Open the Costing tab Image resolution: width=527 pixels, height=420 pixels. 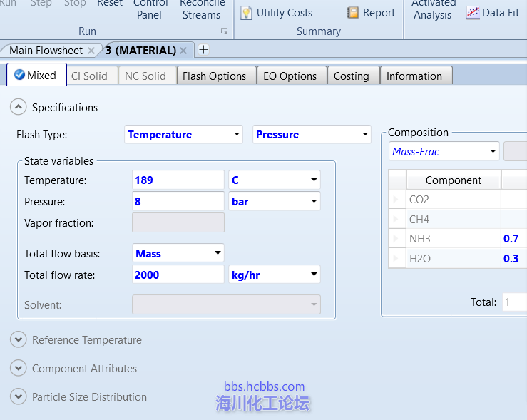351,76
